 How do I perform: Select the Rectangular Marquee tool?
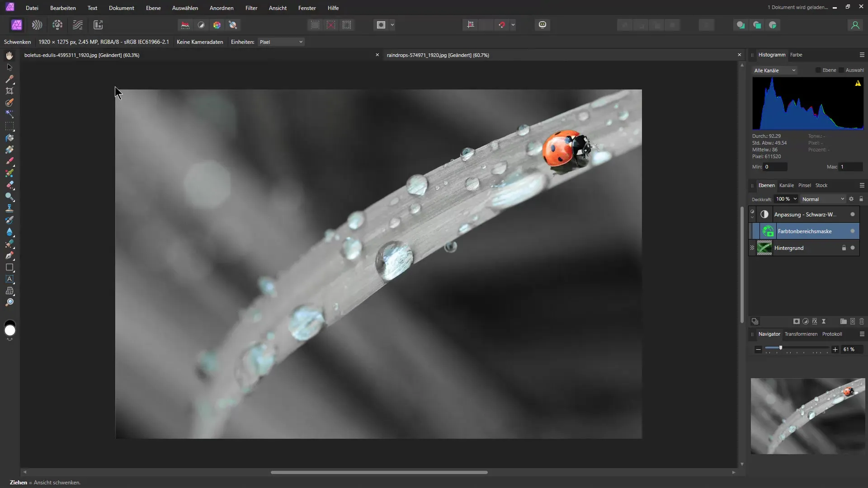pos(9,126)
